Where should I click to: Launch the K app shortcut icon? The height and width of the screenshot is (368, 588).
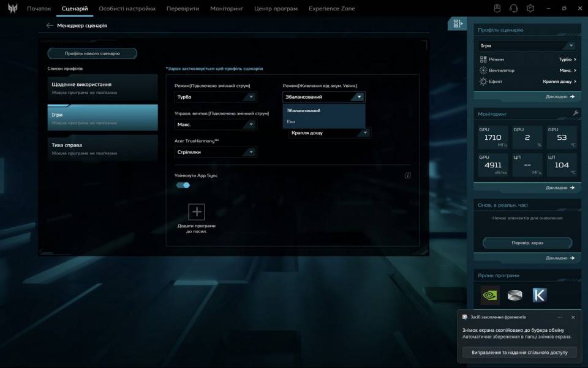click(x=539, y=295)
